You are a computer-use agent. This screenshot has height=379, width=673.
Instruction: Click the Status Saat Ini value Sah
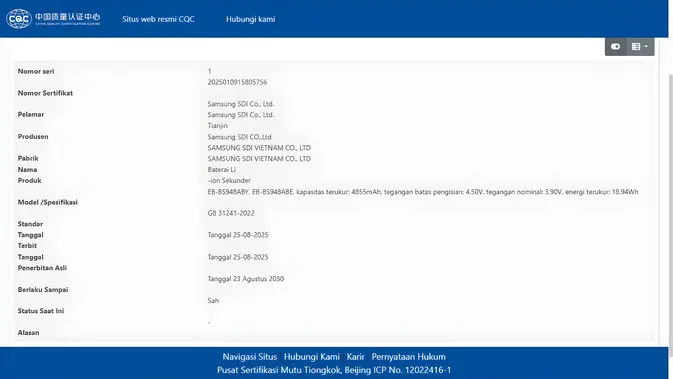213,300
